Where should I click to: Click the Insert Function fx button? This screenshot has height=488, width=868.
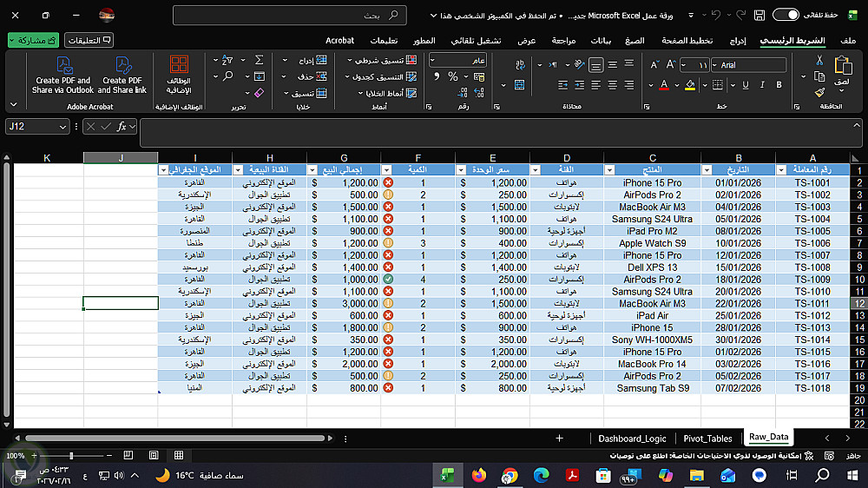coord(122,127)
